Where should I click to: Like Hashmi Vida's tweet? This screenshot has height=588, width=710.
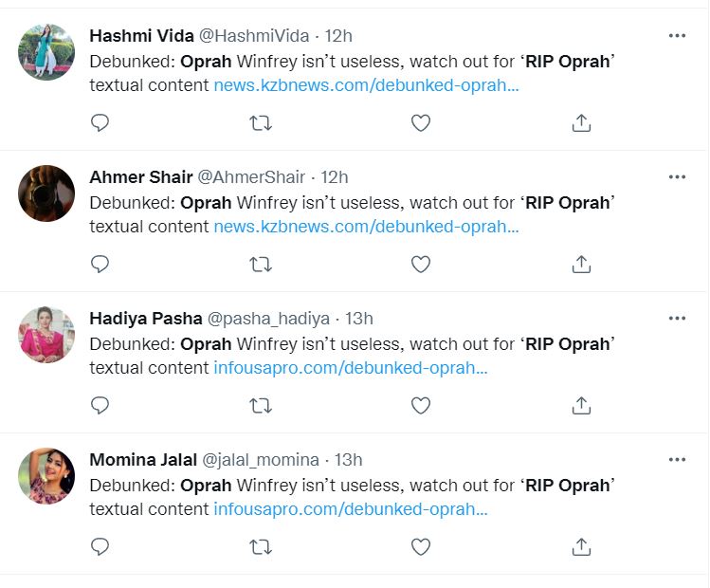coord(421,122)
